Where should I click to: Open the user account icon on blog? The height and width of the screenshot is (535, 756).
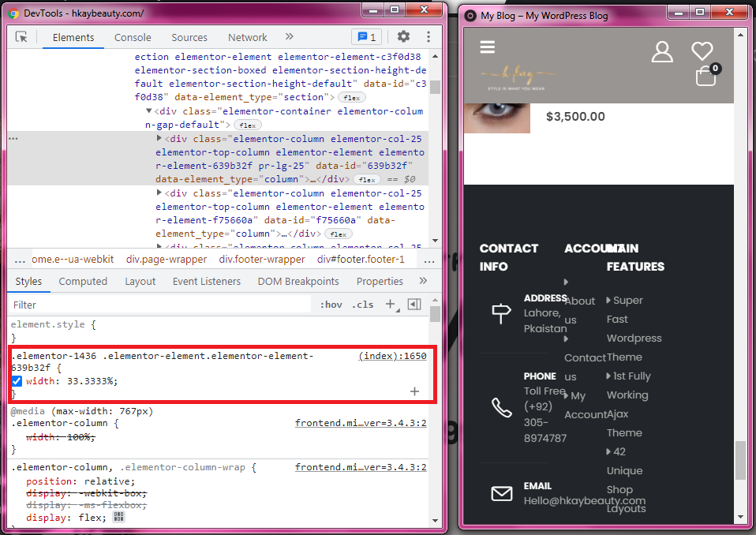click(662, 51)
